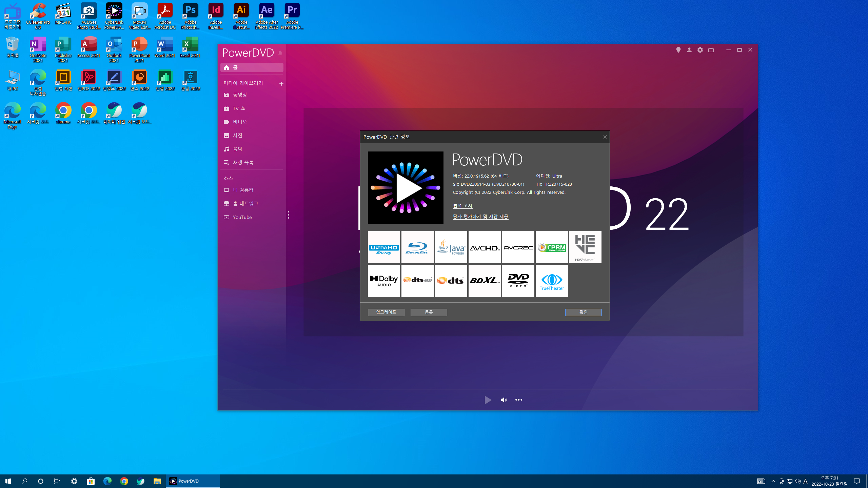Open the more options three-dot menu
The width and height of the screenshot is (868, 488).
pos(518,400)
